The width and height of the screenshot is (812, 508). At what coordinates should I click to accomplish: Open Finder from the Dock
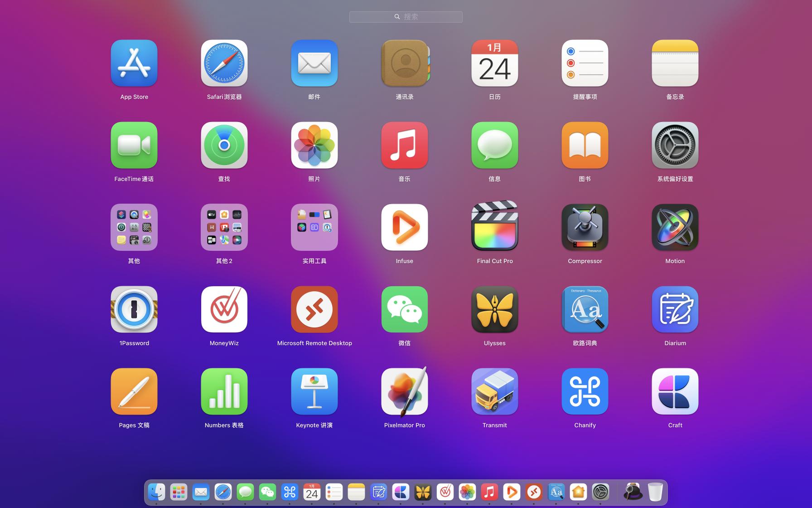pyautogui.click(x=156, y=492)
